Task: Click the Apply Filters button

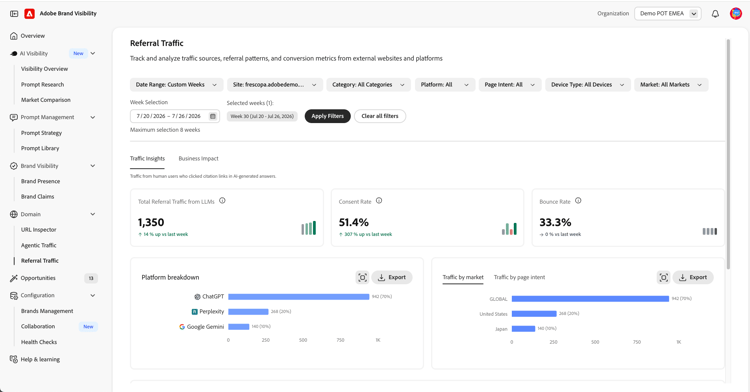Action: [x=328, y=116]
